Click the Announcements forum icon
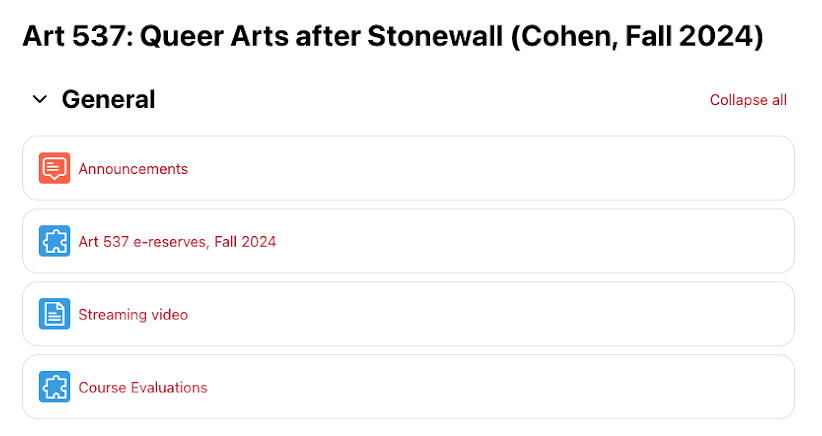 coord(54,168)
